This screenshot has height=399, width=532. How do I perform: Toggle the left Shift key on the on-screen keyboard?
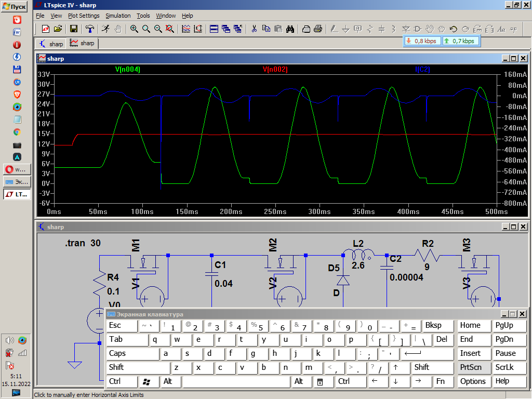click(137, 367)
